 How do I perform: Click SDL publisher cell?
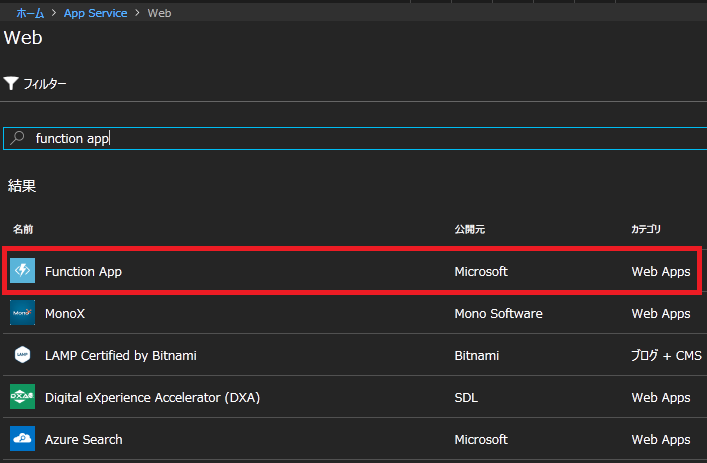point(466,398)
